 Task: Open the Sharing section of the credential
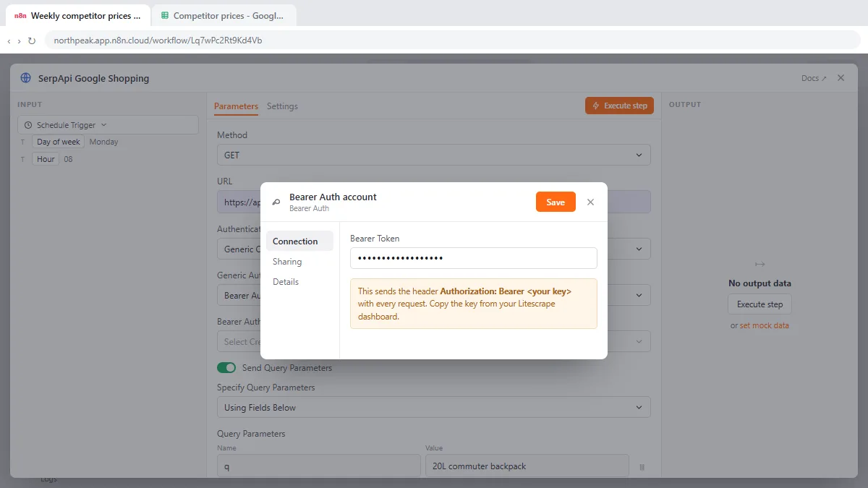[287, 262]
